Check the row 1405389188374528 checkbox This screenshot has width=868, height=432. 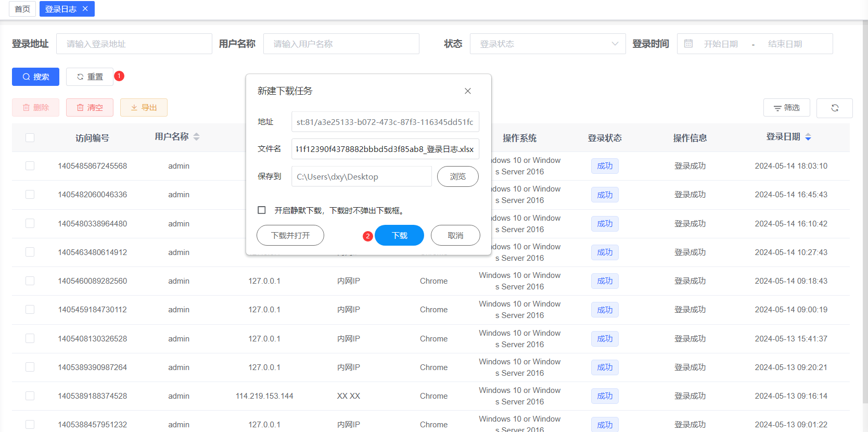pyautogui.click(x=30, y=396)
